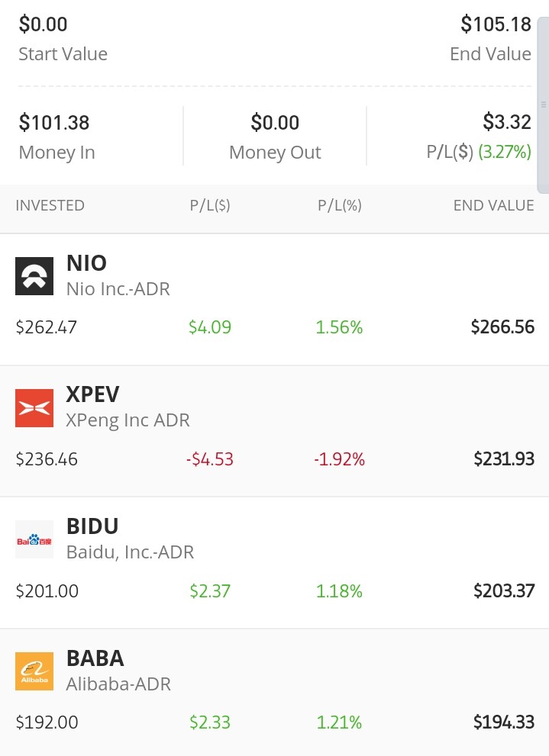Open Nio Inc.-ADR position row
Viewport: 549px width, 756px height.
(x=275, y=299)
